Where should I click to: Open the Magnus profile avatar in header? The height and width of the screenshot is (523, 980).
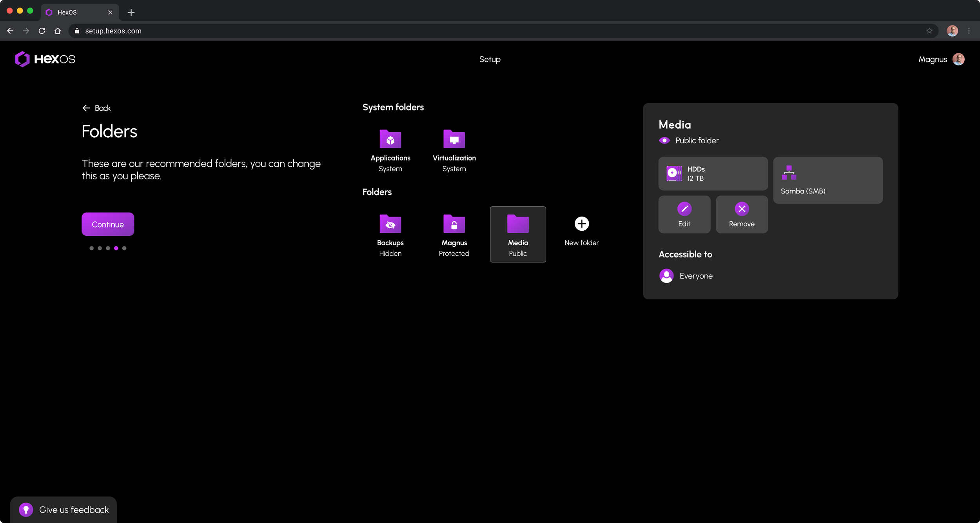point(958,59)
